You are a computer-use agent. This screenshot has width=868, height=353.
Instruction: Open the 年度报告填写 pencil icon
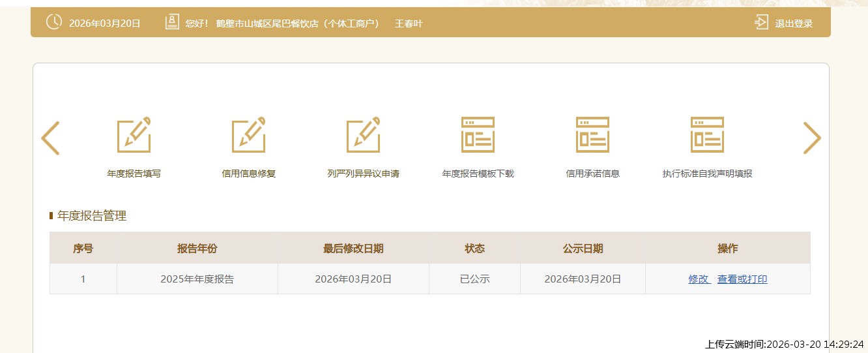[x=134, y=135]
